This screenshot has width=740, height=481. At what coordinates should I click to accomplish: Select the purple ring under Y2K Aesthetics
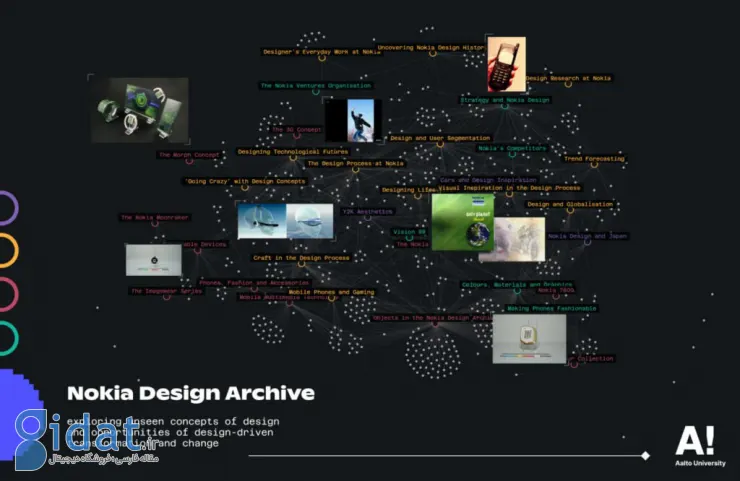click(x=368, y=218)
